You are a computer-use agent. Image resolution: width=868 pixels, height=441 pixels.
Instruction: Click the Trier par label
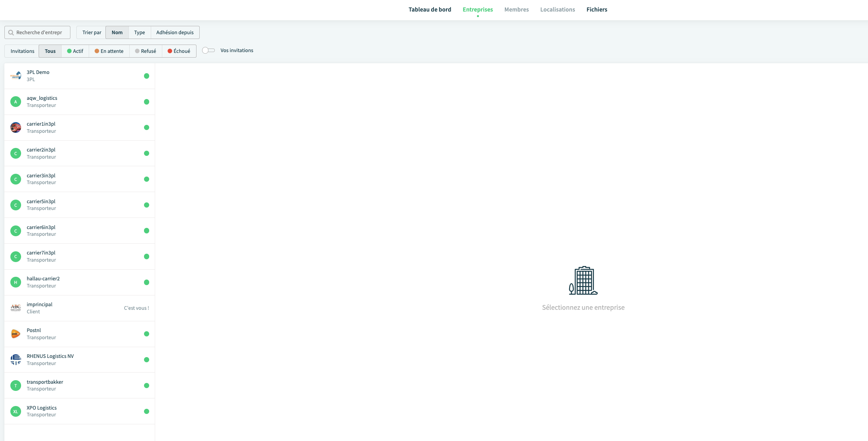point(92,33)
